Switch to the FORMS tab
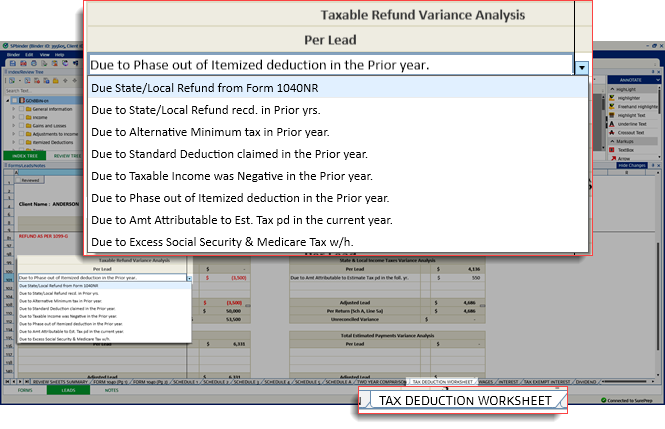Screen dimensions: 665x429 tap(25, 390)
